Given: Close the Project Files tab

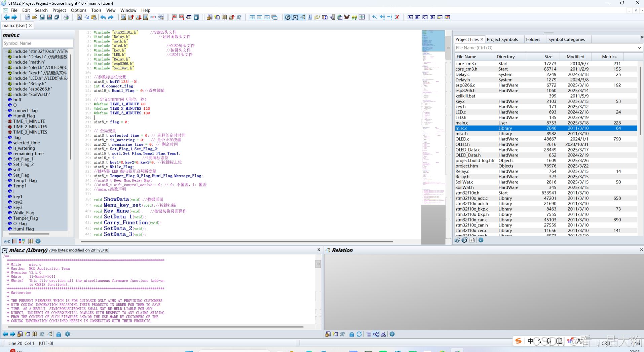Looking at the screenshot, I should click(482, 39).
